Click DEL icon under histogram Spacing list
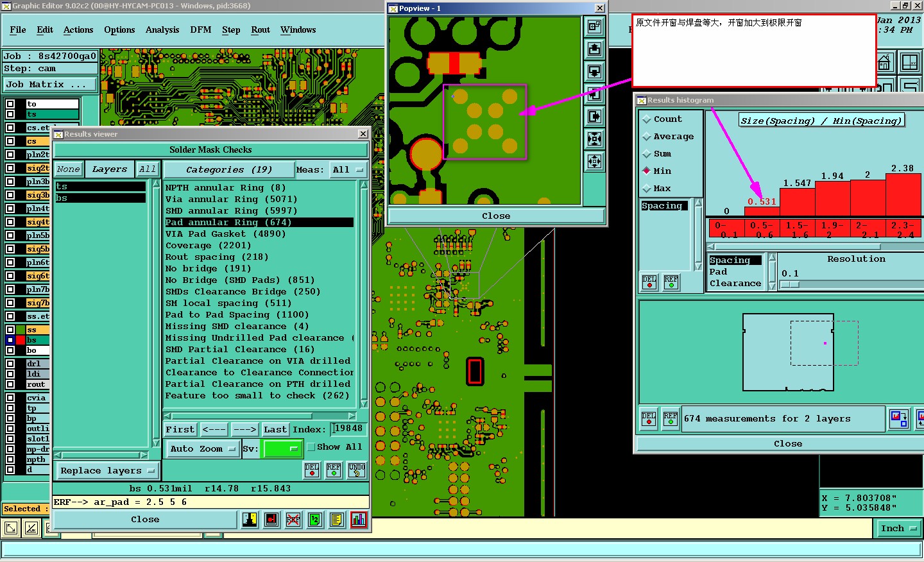This screenshot has width=924, height=562. [x=649, y=282]
